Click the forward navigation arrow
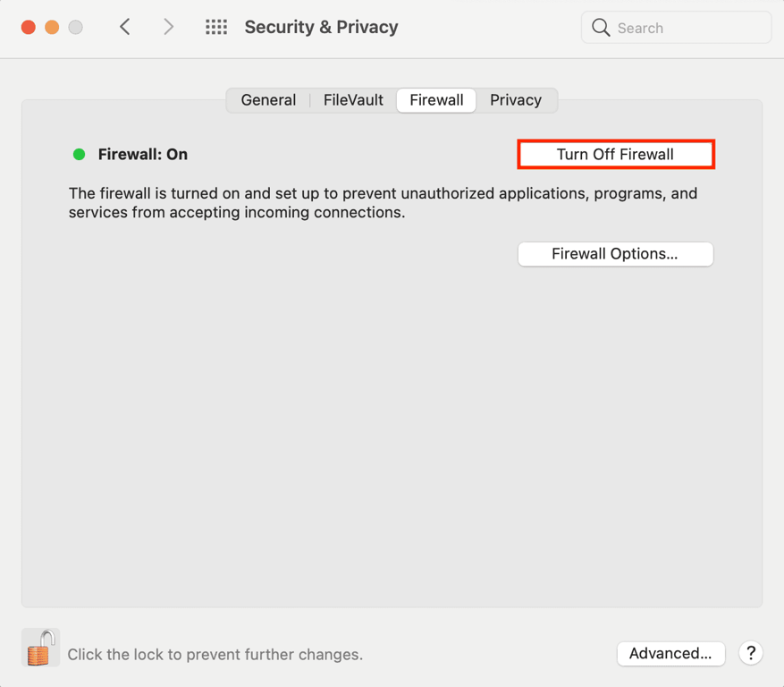Viewport: 784px width, 687px height. [168, 27]
